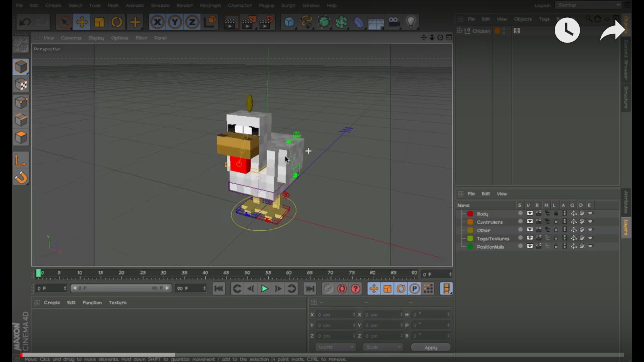Viewport: 644px width, 362px height.
Task: Hide the Controllers layer eye icon
Action: pyautogui.click(x=530, y=222)
